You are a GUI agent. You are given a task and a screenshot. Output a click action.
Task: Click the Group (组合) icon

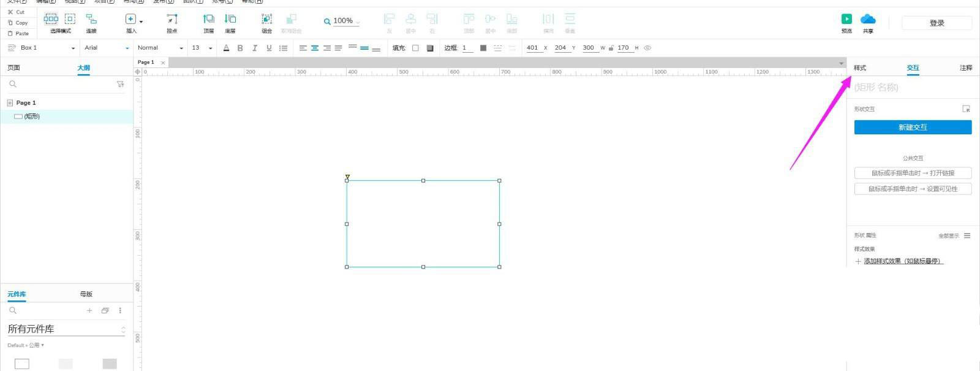pyautogui.click(x=267, y=20)
